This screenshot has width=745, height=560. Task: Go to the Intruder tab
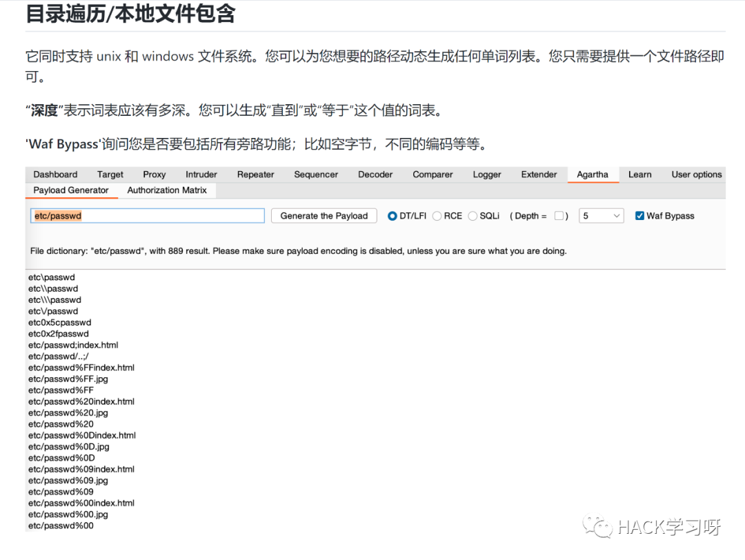[201, 174]
